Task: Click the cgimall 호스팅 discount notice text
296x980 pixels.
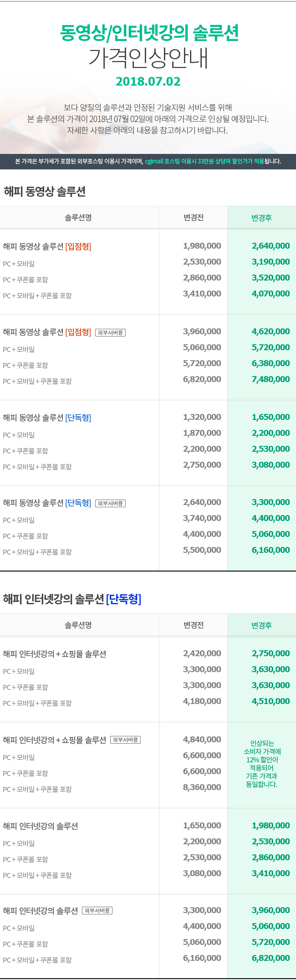Action: click(204, 161)
